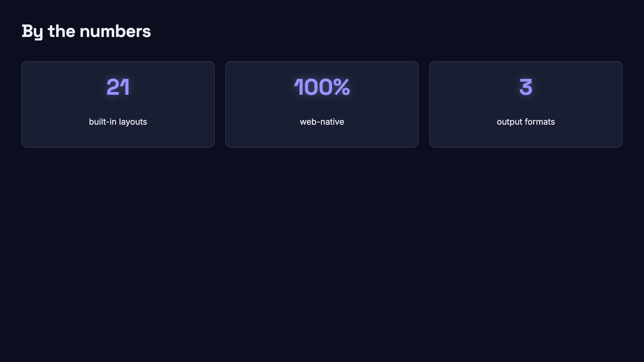The width and height of the screenshot is (644, 362).
Task: Click the output formats stat card
Action: coord(526,104)
